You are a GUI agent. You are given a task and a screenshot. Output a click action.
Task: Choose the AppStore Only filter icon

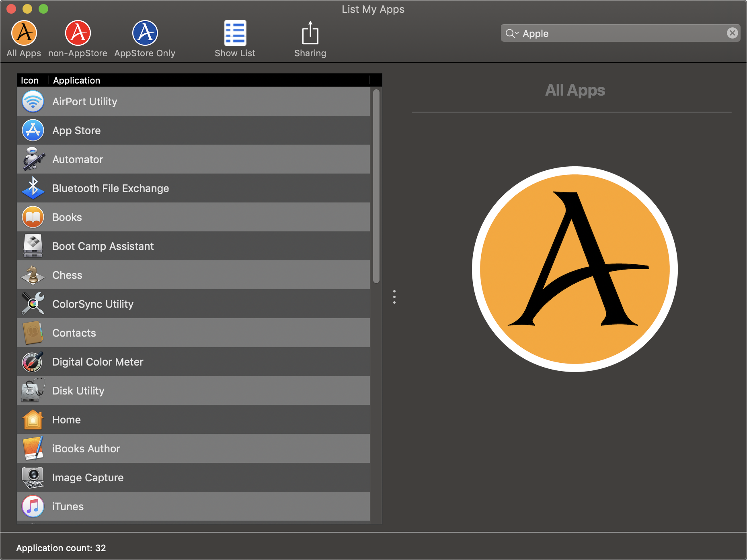point(145,33)
